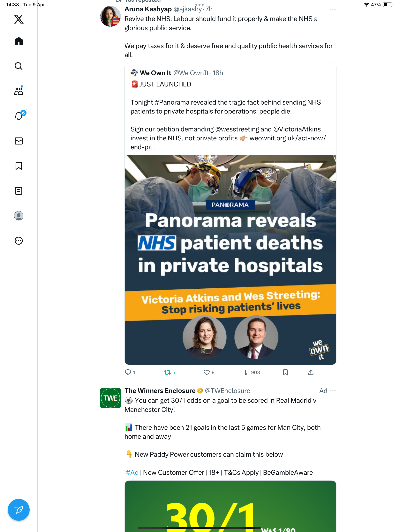The height and width of the screenshot is (532, 399).
Task: View Notifications bell with 6 badge
Action: point(19,115)
